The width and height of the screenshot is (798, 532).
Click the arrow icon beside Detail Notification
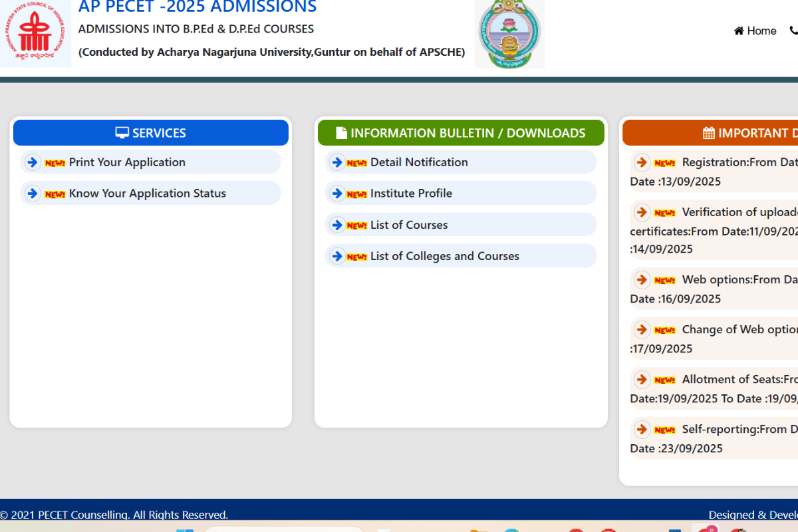coord(337,162)
